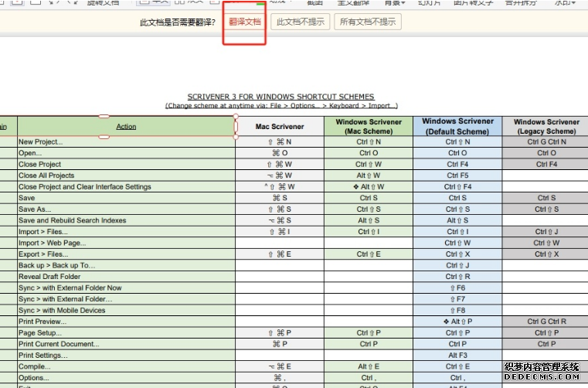Image resolution: width=588 pixels, height=388 pixels.
Task: Click Default Scheme 'Alt P' shortcut for Print Preview
Action: [457, 322]
